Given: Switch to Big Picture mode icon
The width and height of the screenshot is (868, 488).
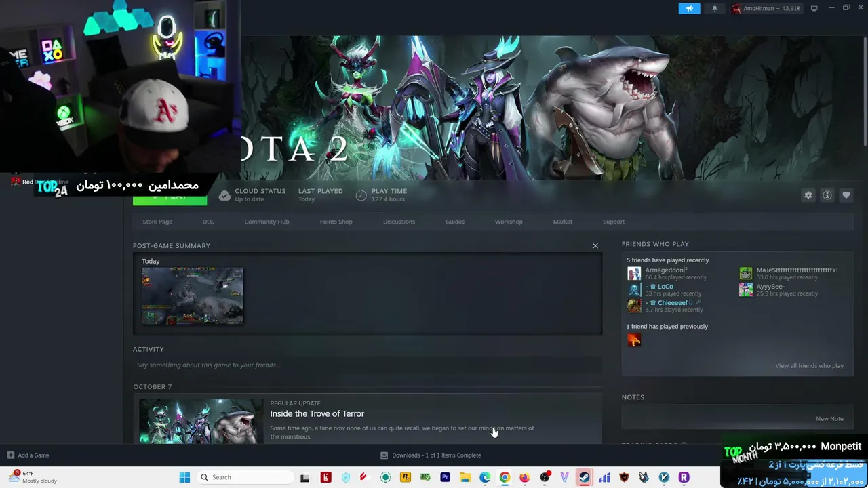Looking at the screenshot, I should (x=814, y=8).
